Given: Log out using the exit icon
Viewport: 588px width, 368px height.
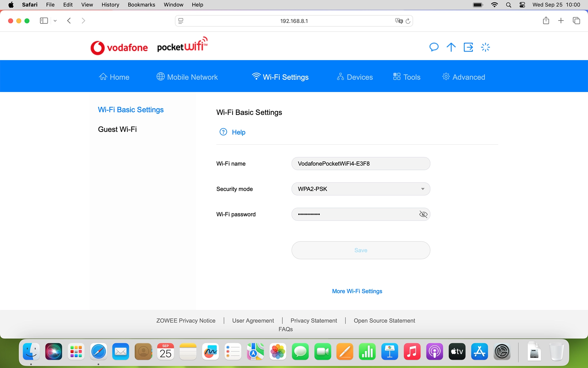Looking at the screenshot, I should point(468,47).
